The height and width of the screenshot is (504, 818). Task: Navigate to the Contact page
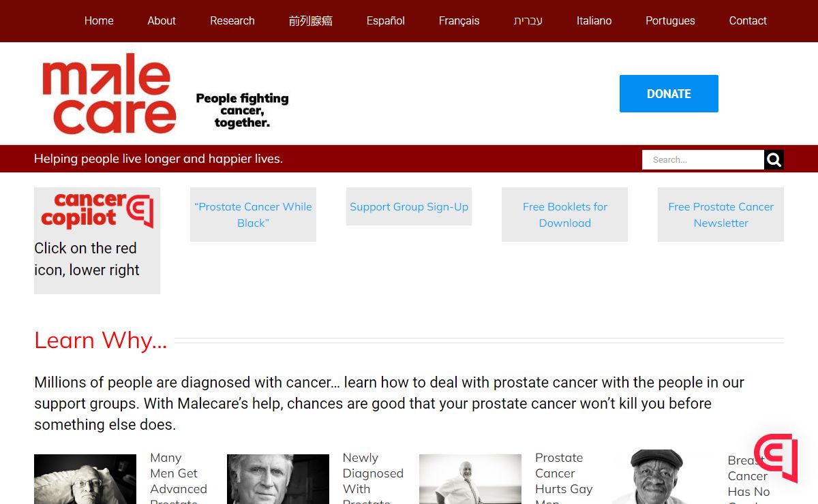tap(748, 21)
